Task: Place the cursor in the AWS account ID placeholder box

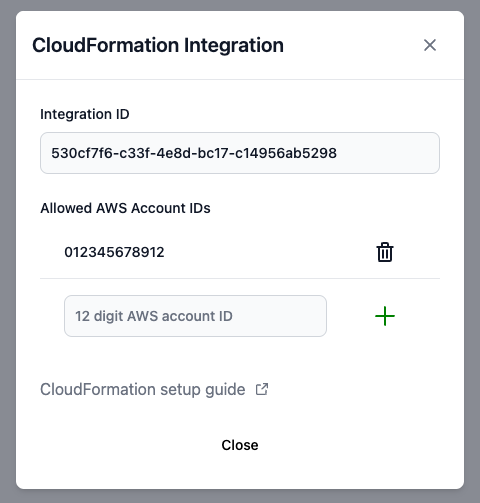Action: 195,316
